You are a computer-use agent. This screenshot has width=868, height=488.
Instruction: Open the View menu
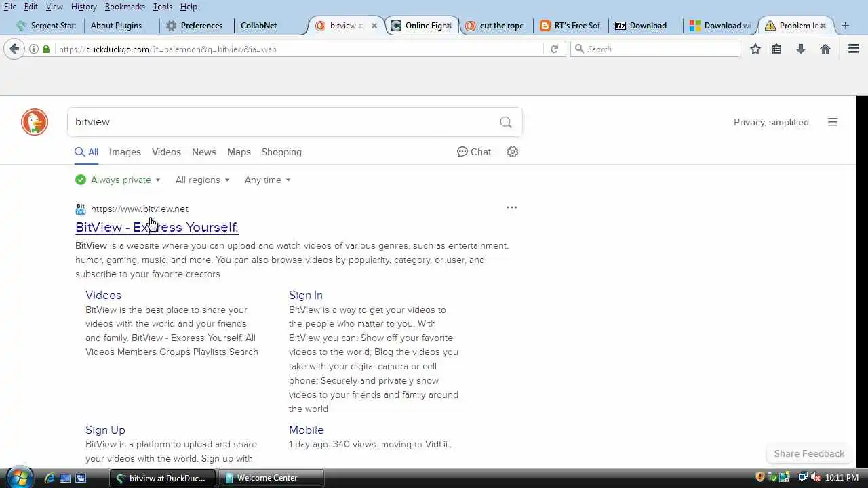click(x=54, y=6)
